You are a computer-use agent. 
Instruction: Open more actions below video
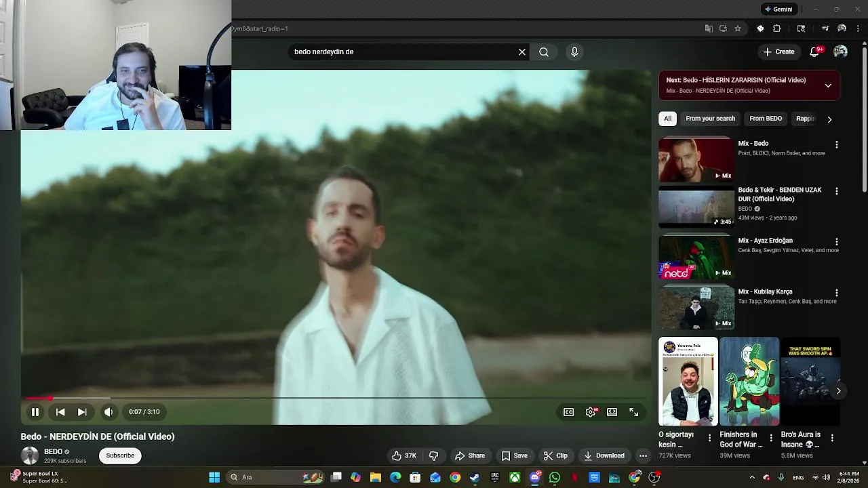[643, 456]
